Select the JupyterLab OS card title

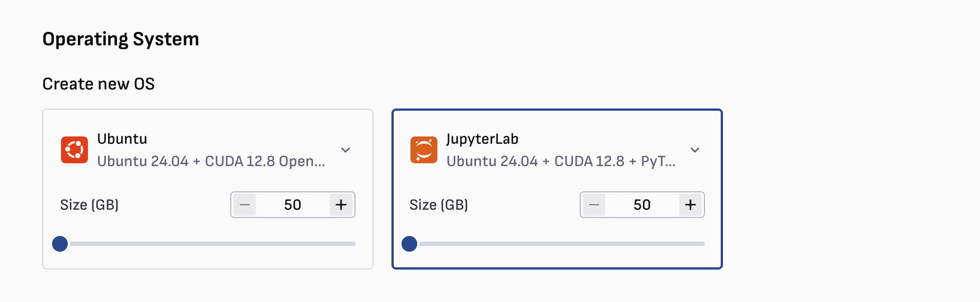click(x=482, y=139)
